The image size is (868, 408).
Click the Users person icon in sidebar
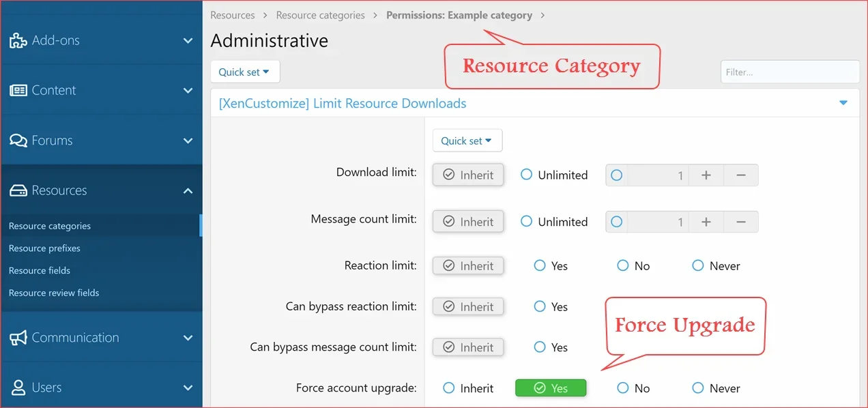coord(18,388)
